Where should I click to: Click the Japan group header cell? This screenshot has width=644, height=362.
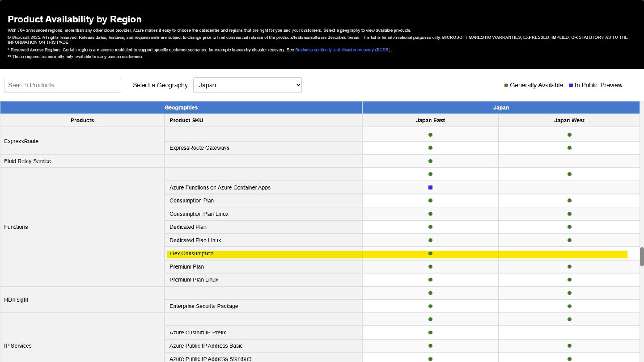[501, 108]
